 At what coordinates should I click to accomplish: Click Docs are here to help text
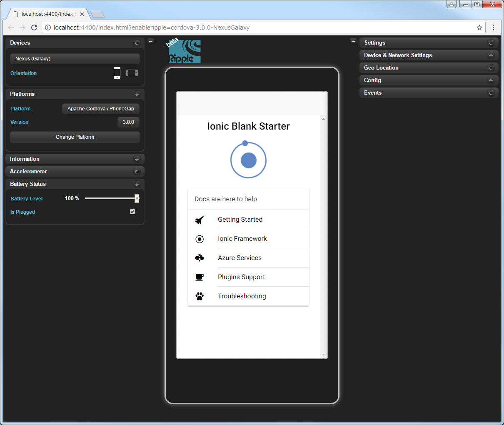coord(226,199)
